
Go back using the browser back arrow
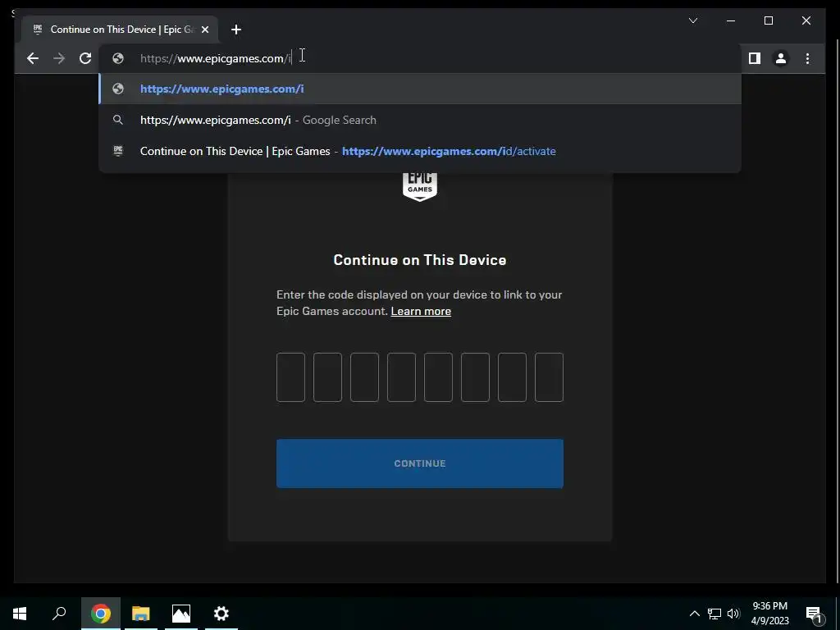coord(33,58)
